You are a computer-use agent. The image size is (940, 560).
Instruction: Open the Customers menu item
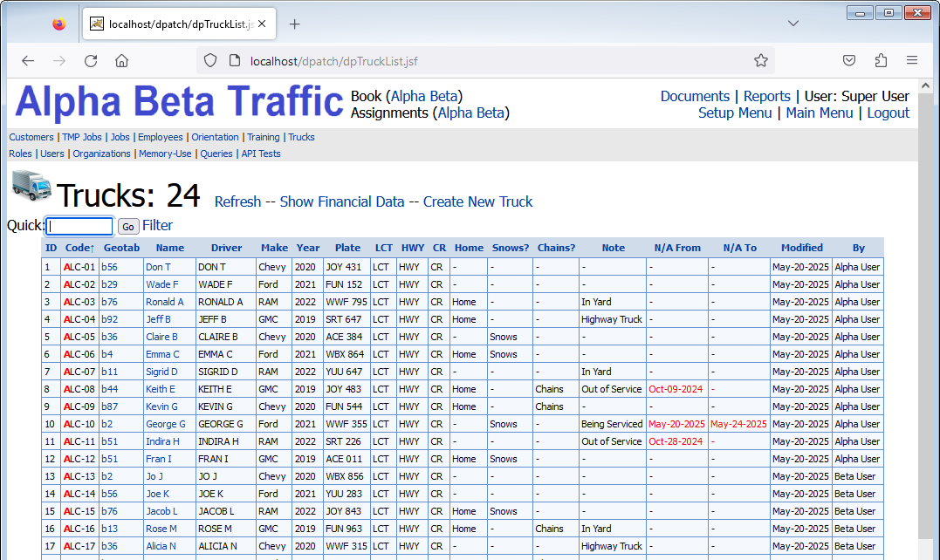click(x=31, y=137)
